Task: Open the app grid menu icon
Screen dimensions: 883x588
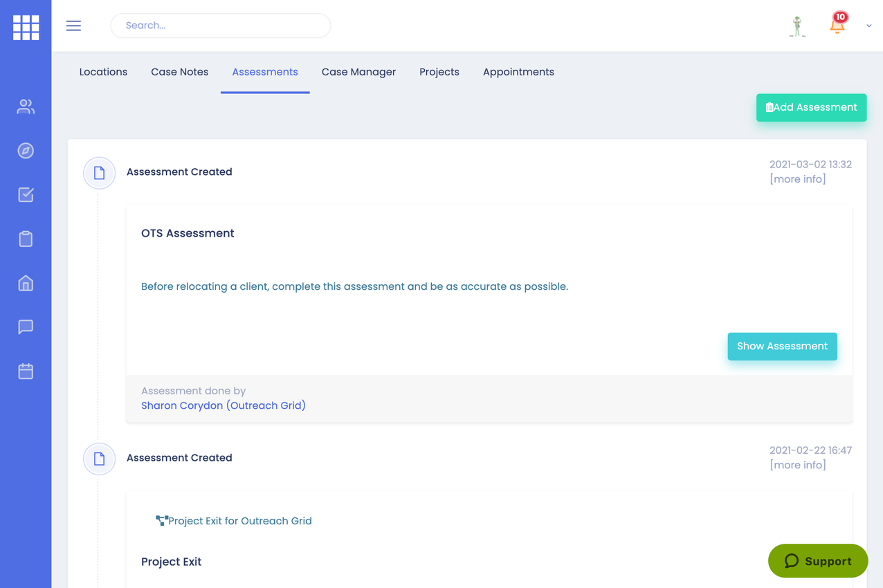Action: (26, 28)
